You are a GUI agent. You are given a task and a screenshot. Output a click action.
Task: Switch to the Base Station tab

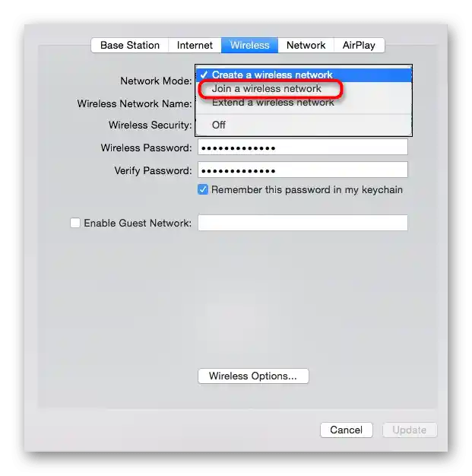tap(130, 45)
